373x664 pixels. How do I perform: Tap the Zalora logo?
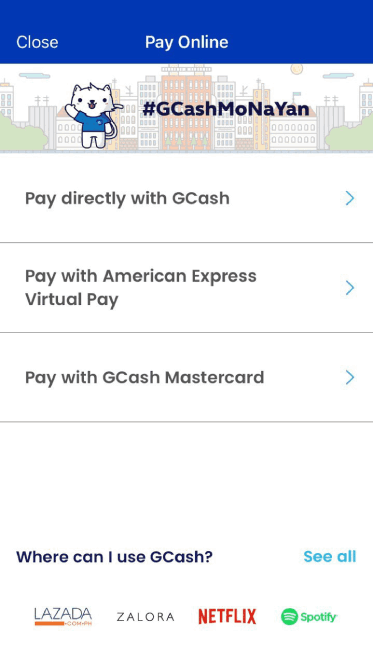tap(145, 617)
